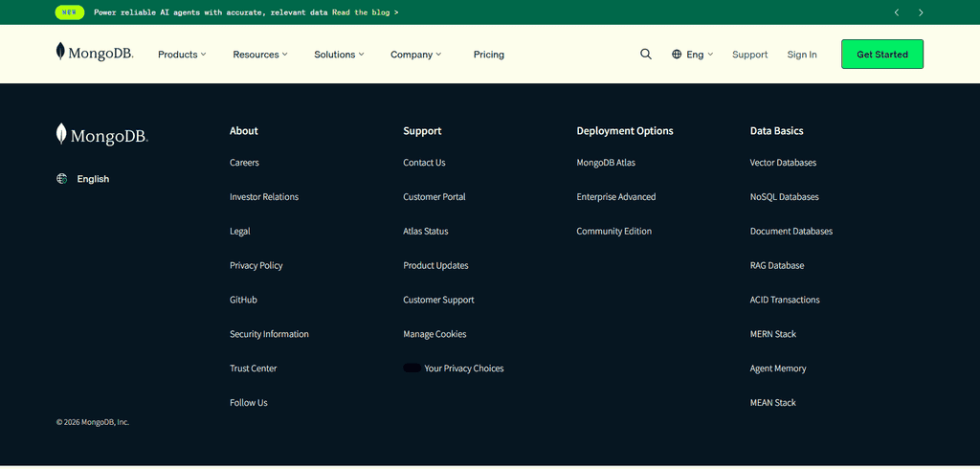The image size is (980, 469).
Task: Expand the Products menu
Action: pos(182,55)
